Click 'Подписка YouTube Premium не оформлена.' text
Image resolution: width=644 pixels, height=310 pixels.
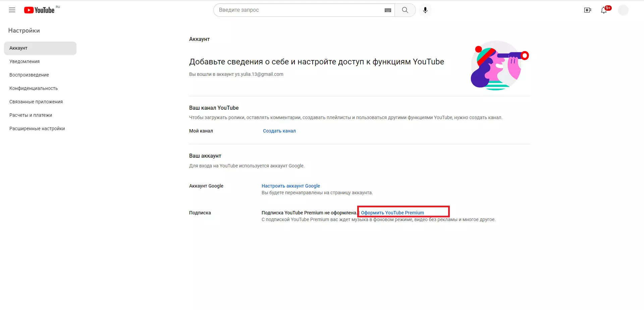point(309,213)
